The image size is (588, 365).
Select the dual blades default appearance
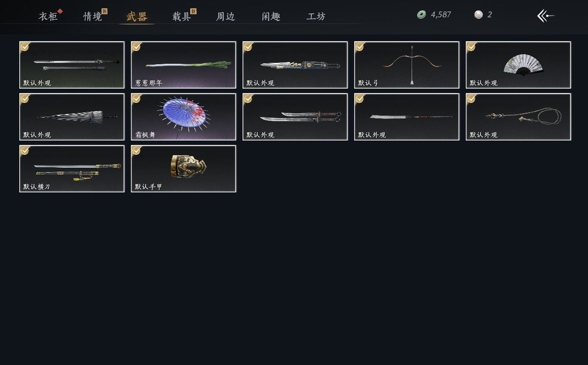(x=295, y=117)
